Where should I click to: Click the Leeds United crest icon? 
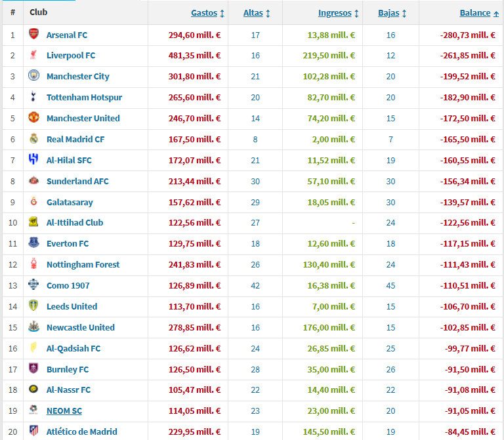tap(33, 306)
